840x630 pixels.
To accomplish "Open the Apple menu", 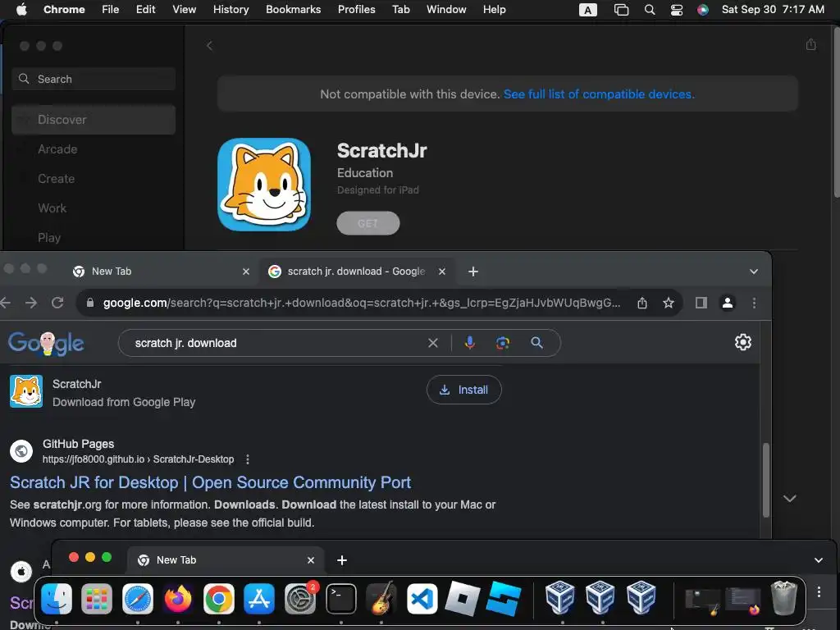I will point(21,10).
